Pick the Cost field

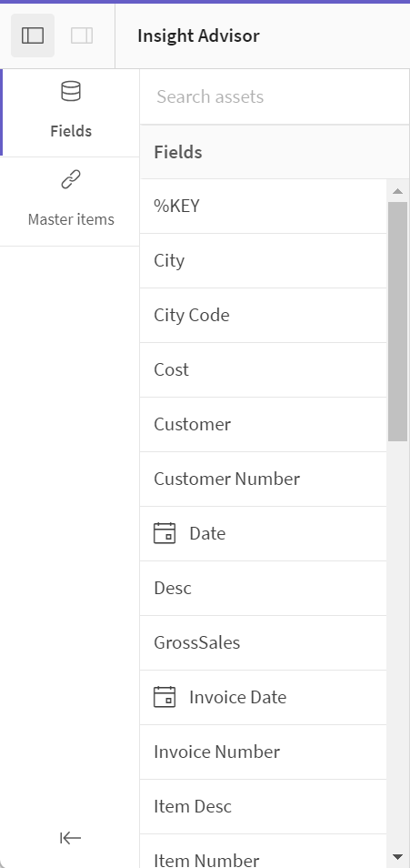(264, 369)
